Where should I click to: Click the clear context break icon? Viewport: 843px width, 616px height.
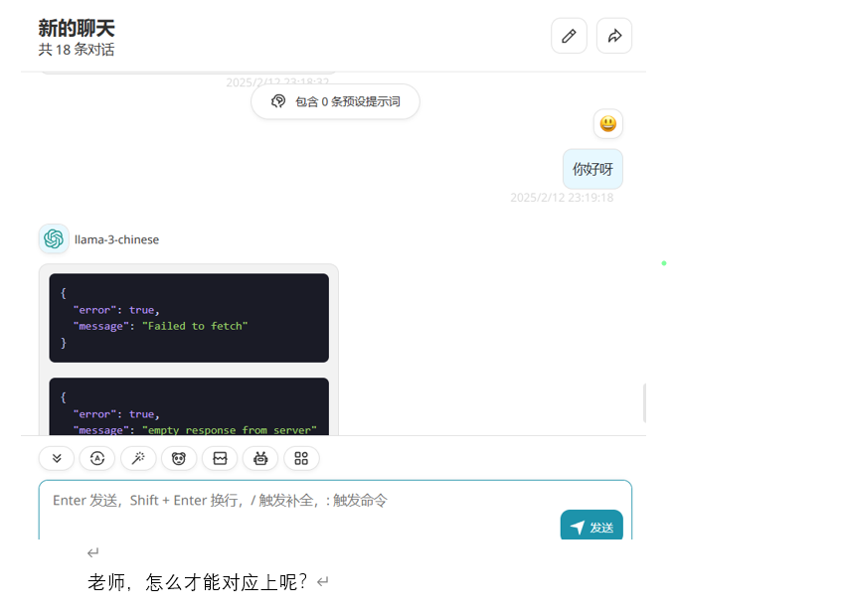pyautogui.click(x=220, y=458)
